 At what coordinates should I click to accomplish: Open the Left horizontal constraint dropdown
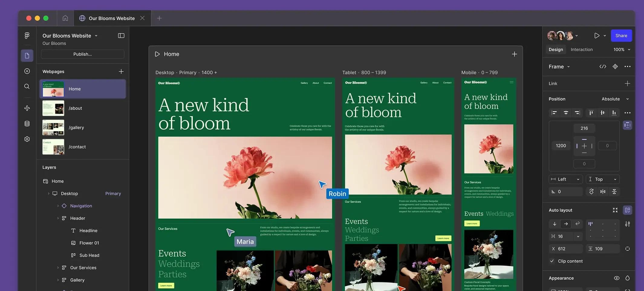coord(565,179)
